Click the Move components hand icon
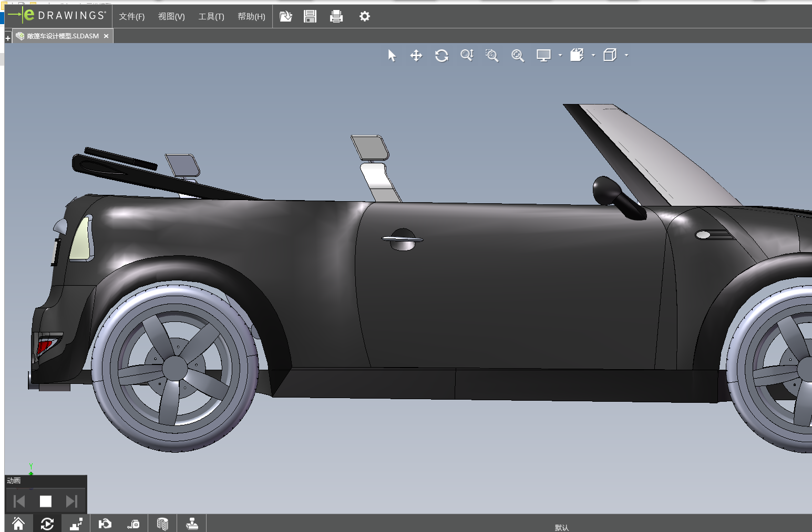The height and width of the screenshot is (532, 812). [105, 524]
